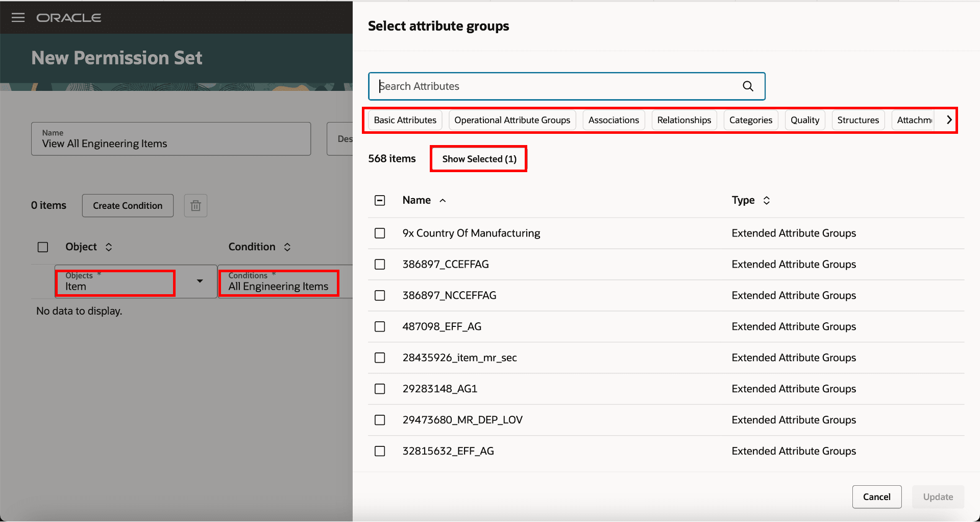Check the 9x Country Of Manufacturing checkbox
The height and width of the screenshot is (522, 980).
click(380, 233)
